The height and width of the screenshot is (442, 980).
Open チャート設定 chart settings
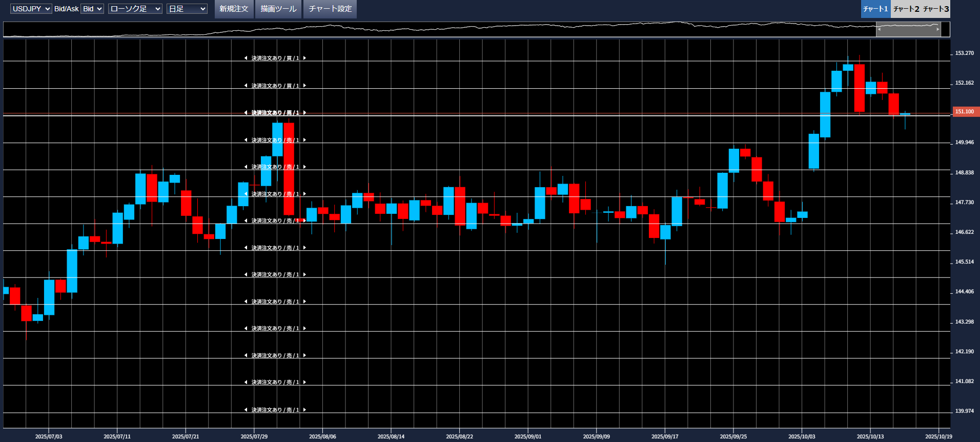coord(330,9)
